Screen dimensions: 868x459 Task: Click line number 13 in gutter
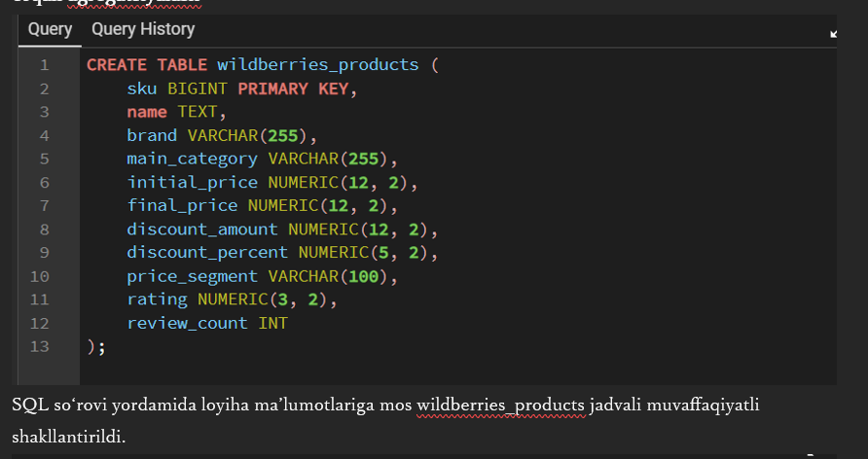coord(40,346)
